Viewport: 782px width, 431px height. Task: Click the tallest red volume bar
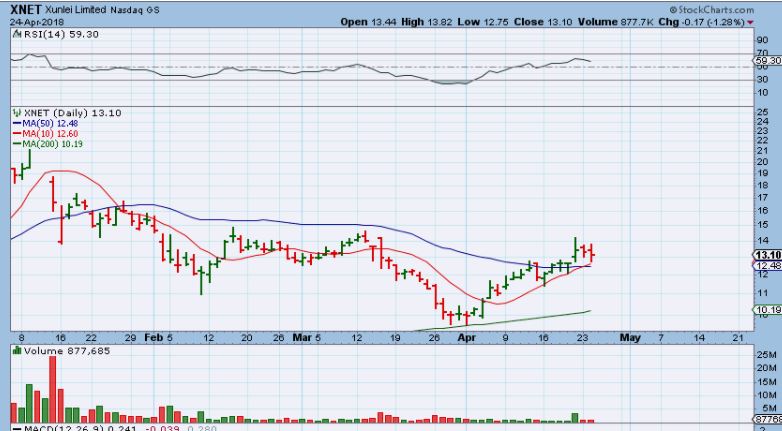click(52, 390)
